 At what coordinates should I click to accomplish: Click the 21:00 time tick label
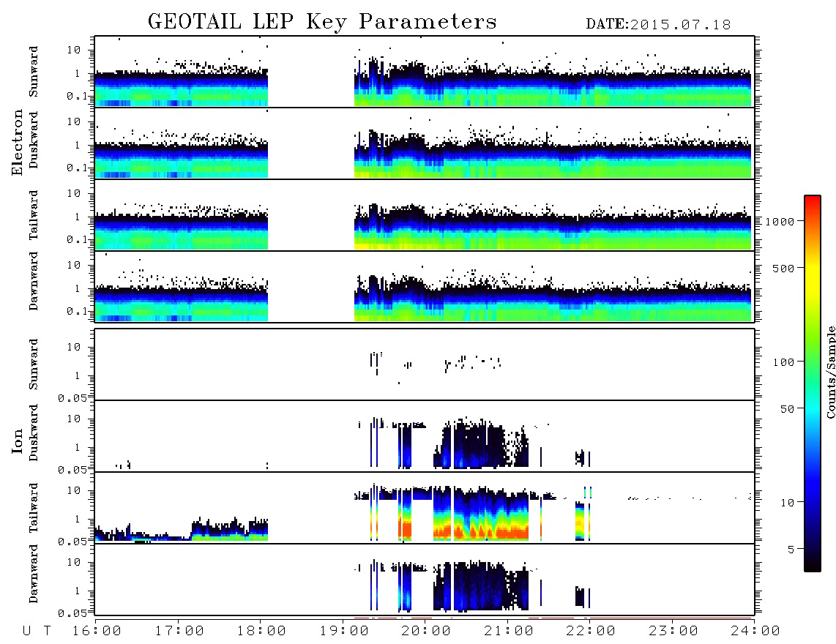[509, 632]
